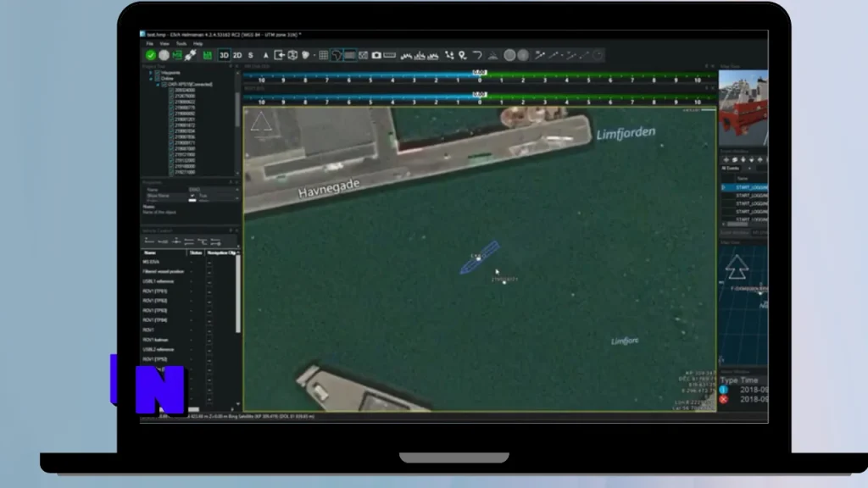Image resolution: width=868 pixels, height=488 pixels.
Task: Select the ROV1 kalman row
Action: pos(189,340)
